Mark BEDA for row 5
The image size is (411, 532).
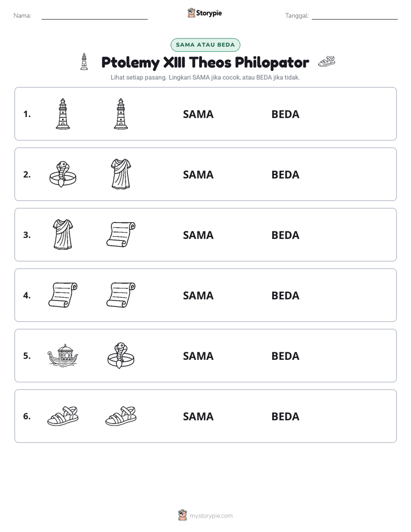[285, 356]
